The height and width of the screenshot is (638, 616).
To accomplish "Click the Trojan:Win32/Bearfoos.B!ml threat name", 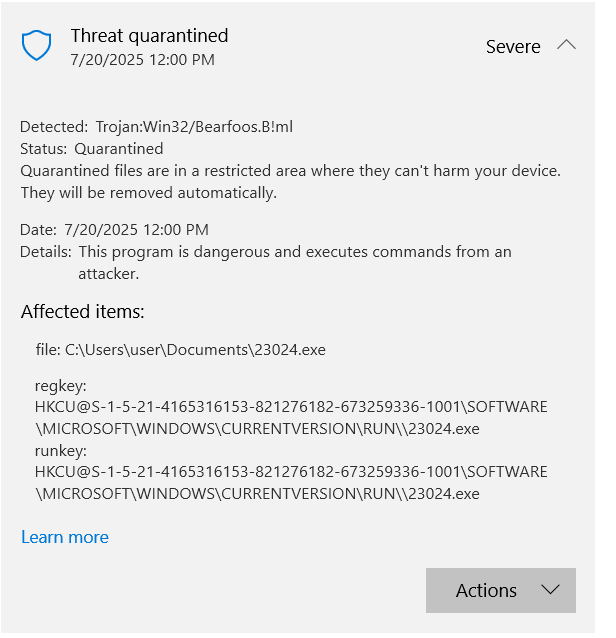I will [x=194, y=127].
